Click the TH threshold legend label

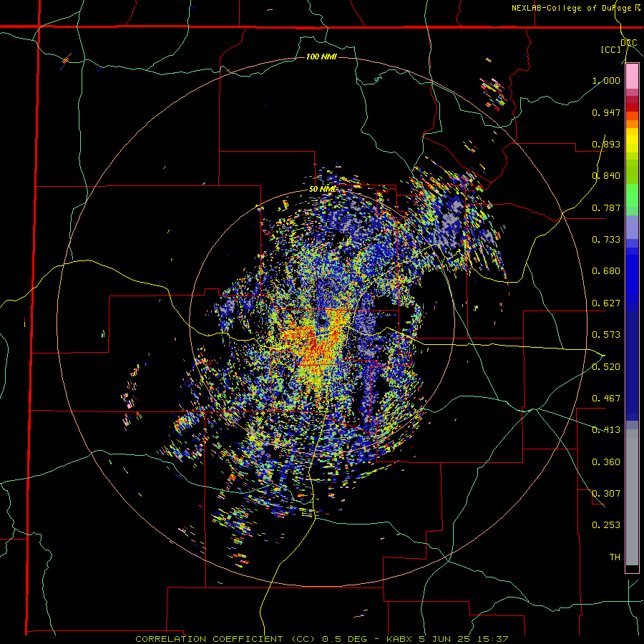[x=615, y=557]
